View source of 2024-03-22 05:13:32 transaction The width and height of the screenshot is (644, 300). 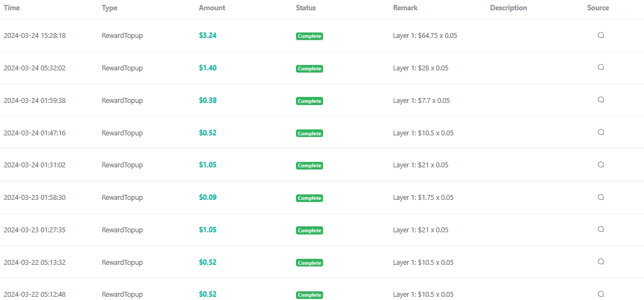(x=601, y=262)
